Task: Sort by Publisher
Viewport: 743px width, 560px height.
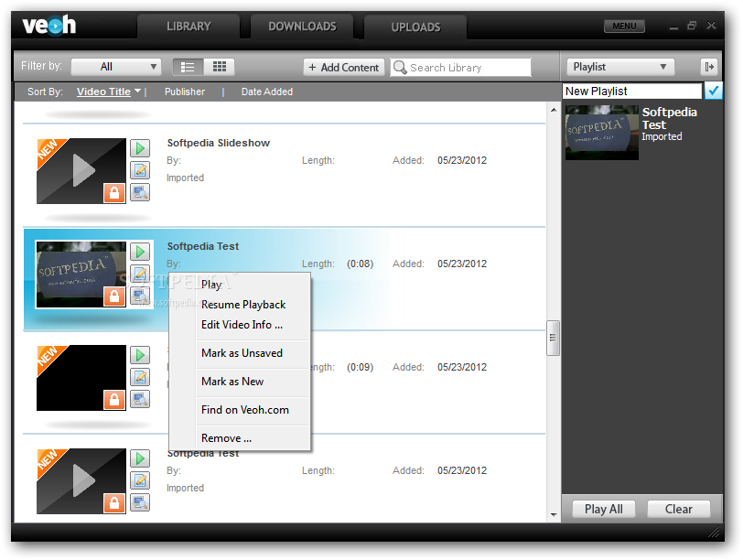Action: [185, 92]
